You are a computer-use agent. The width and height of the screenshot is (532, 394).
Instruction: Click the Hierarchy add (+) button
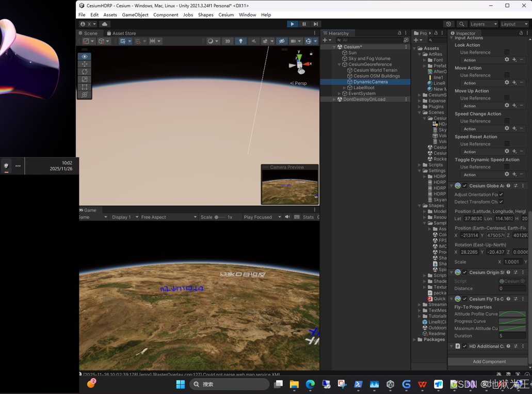click(325, 40)
